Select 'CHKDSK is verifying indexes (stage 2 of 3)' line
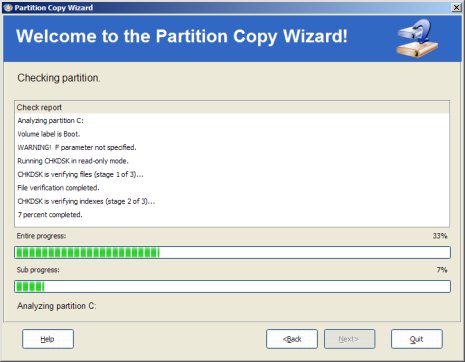 [86, 201]
